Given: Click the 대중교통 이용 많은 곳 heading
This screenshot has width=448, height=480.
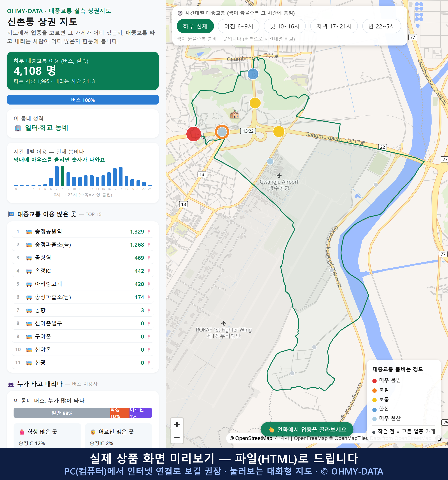Looking at the screenshot, I should (x=47, y=214).
